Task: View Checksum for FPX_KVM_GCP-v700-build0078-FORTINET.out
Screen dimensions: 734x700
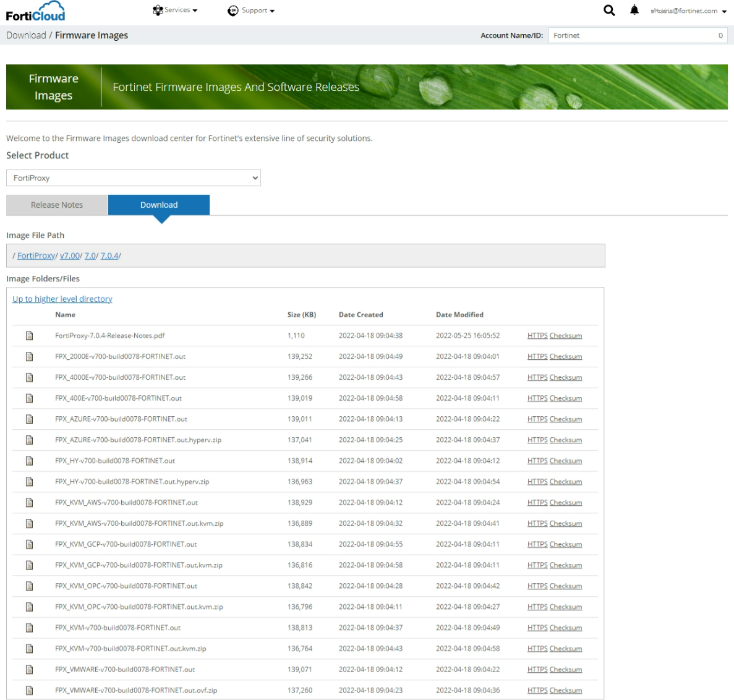Action: 566,544
